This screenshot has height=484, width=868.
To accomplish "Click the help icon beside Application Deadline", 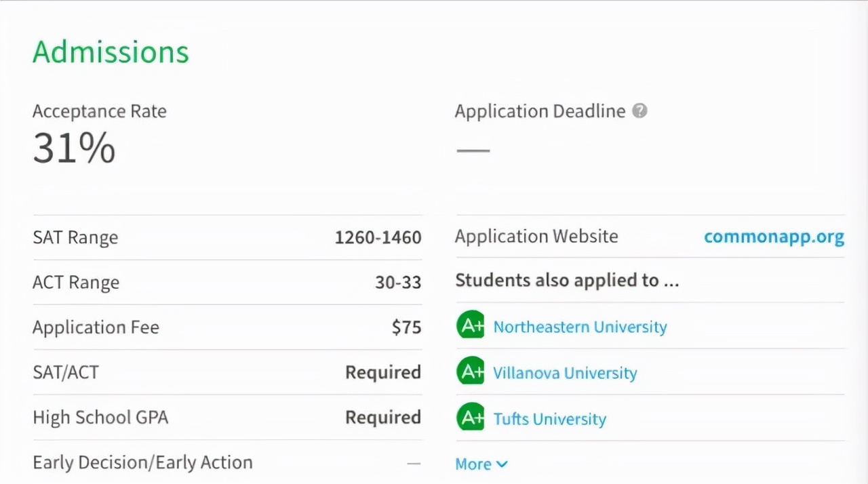I will point(639,111).
